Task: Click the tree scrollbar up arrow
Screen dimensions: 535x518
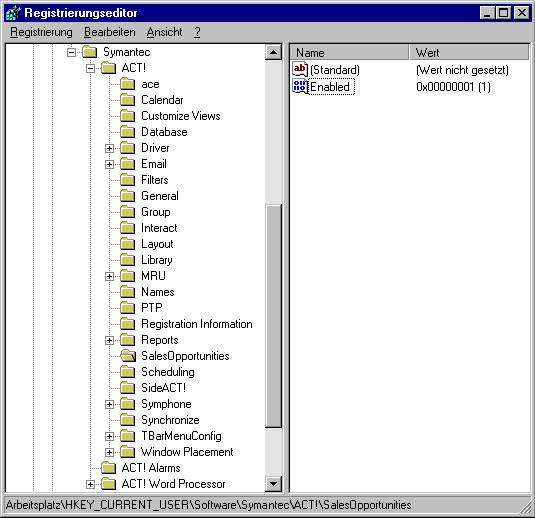Action: 273,53
